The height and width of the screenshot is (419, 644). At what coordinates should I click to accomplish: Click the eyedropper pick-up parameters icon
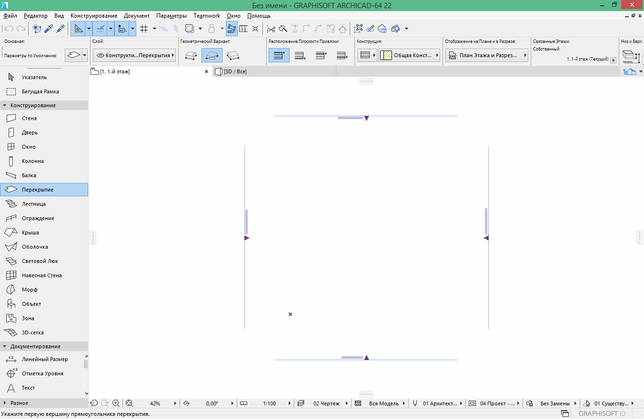(49, 29)
